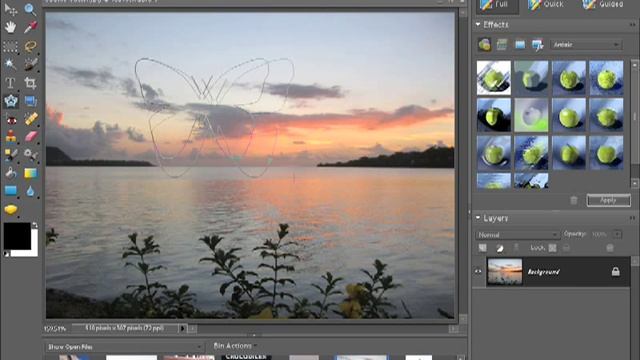
Task: Select the Zoom magnifier tool
Action: pos(30,9)
